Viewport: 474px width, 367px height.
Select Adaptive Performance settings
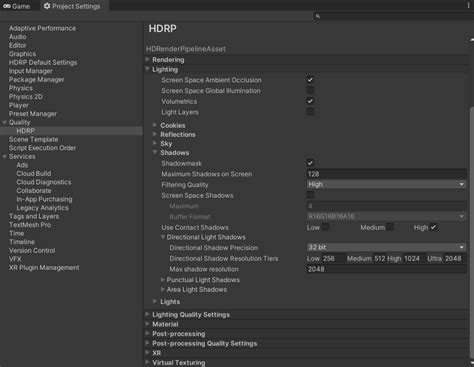point(42,28)
